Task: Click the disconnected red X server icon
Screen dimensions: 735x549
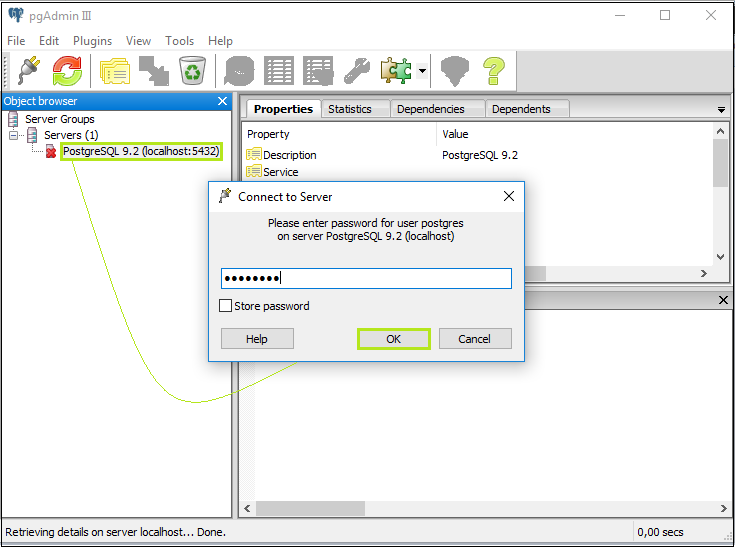Action: (x=51, y=151)
